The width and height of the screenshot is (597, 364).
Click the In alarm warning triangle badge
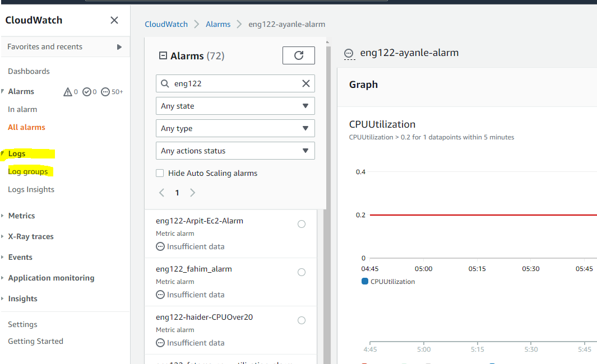(67, 91)
